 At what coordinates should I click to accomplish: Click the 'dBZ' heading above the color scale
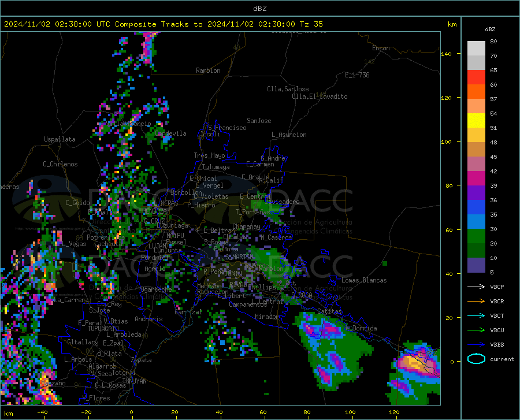pos(490,29)
